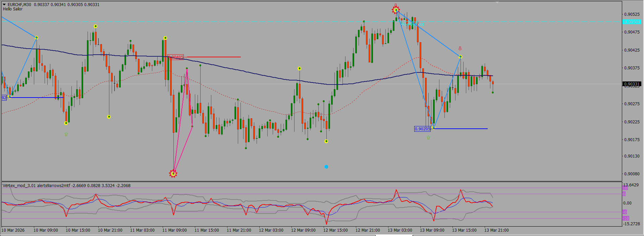Click the cyan 0.90504 pivot price tag
This screenshot has height=236, width=644.
pyautogui.click(x=631, y=22)
